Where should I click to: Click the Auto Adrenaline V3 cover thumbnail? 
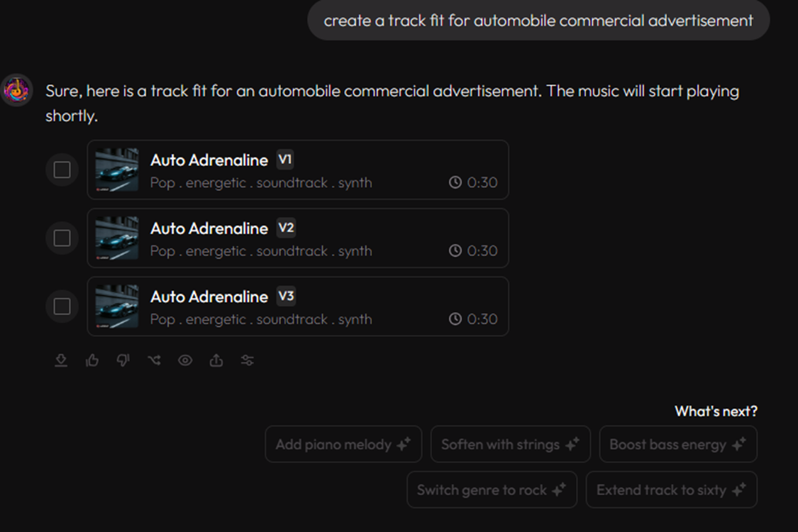(117, 306)
